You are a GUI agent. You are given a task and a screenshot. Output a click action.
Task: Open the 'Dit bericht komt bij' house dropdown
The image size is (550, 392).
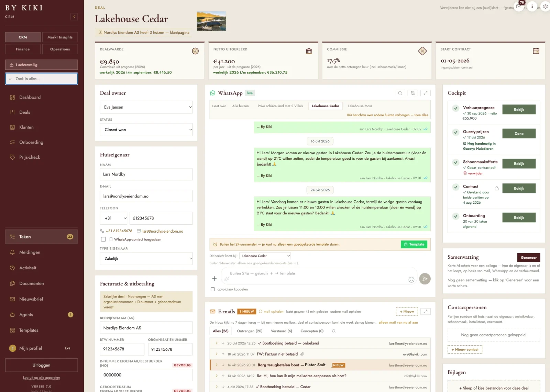click(x=265, y=256)
